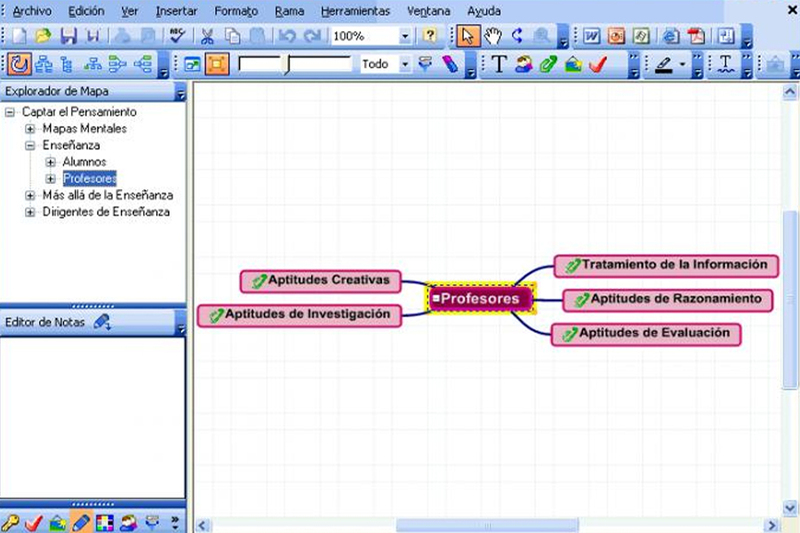Click the horizontal scrollbar thumb
Image resolution: width=800 pixels, height=533 pixels.
click(487, 525)
